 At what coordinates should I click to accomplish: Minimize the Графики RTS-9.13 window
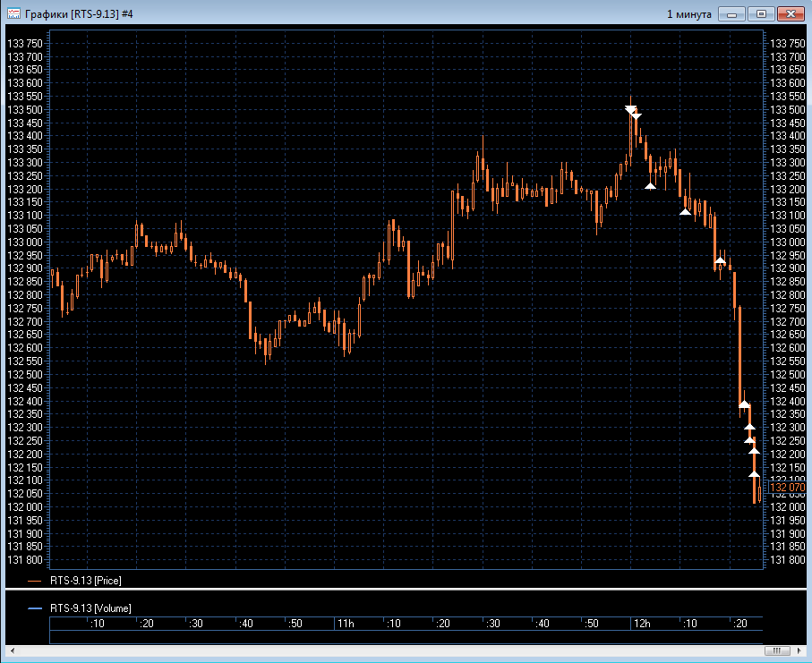click(x=731, y=14)
